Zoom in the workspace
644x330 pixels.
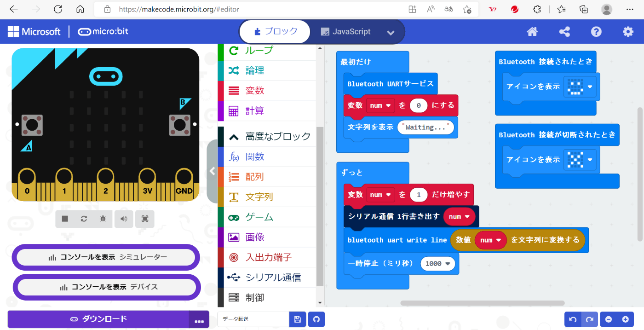click(625, 319)
